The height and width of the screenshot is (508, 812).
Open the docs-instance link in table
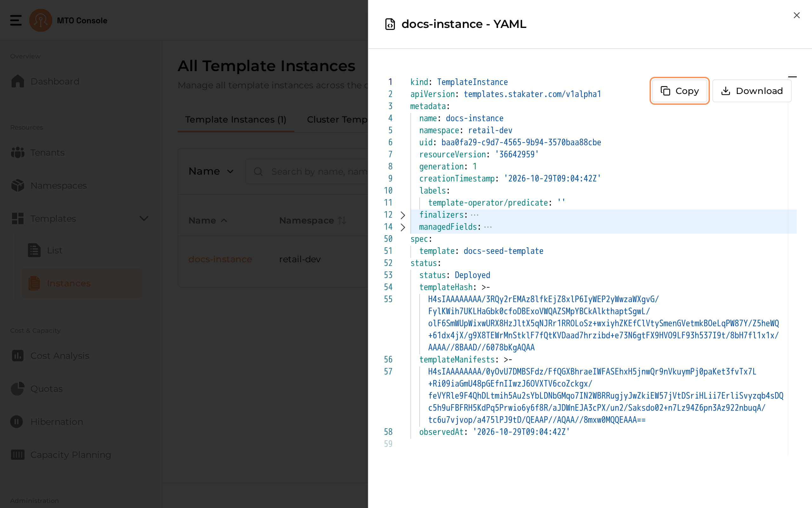(x=220, y=259)
